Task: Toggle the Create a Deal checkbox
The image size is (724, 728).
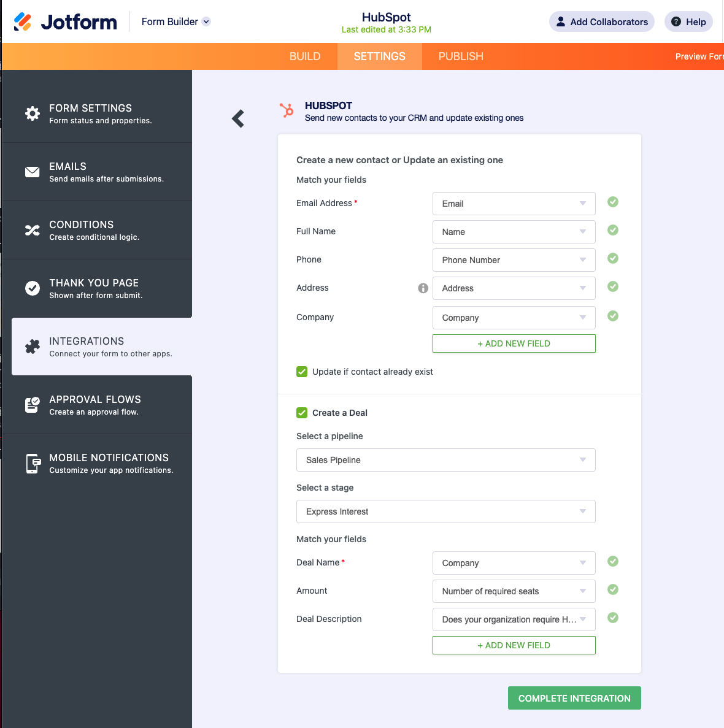Action: (302, 413)
